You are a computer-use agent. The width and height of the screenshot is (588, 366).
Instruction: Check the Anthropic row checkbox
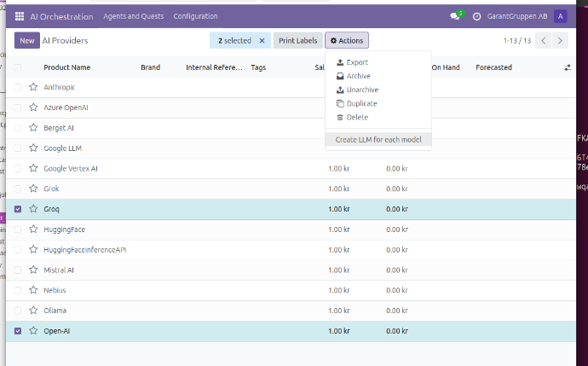(18, 87)
